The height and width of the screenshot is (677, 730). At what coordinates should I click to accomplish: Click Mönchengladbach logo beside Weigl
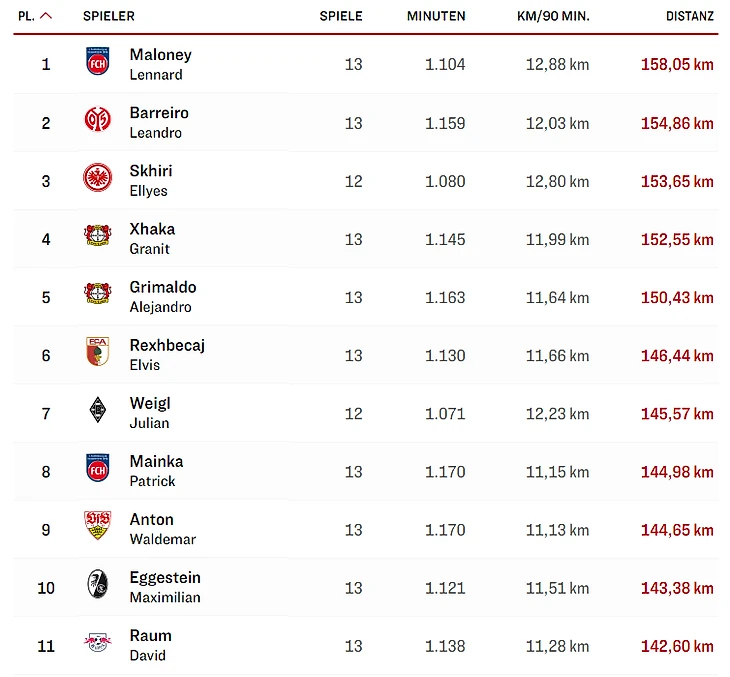point(97,412)
